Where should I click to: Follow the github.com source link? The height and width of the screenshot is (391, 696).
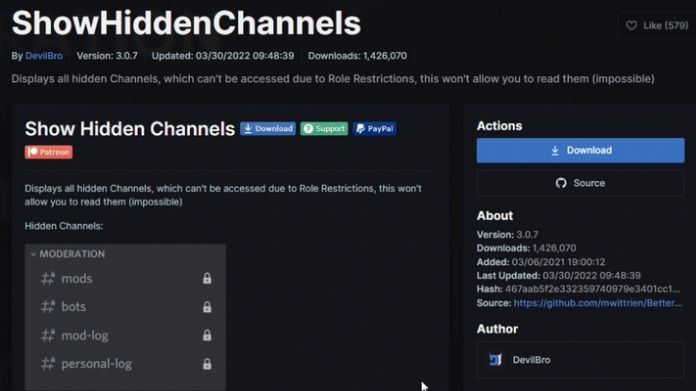(x=597, y=303)
